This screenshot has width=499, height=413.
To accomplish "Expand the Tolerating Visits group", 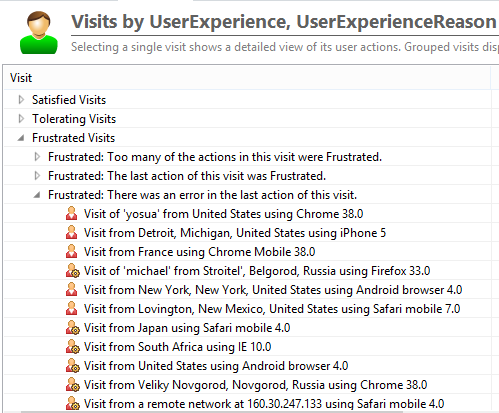I will 21,119.
